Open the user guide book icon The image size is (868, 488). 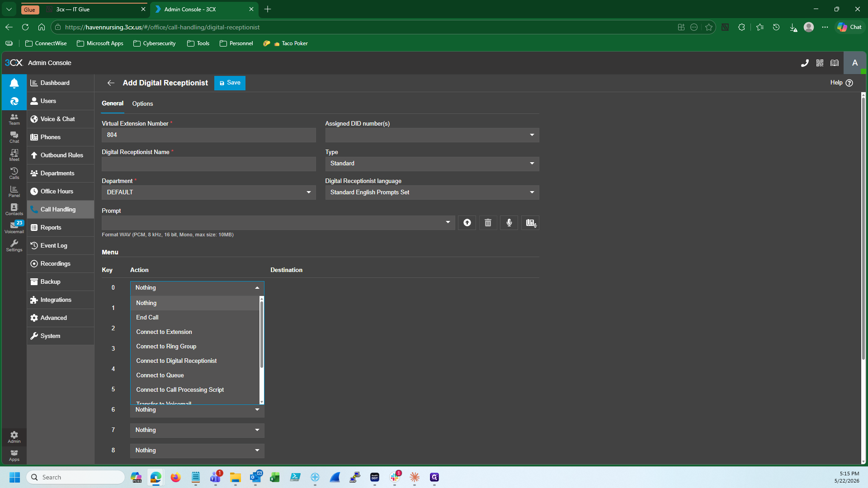click(835, 63)
